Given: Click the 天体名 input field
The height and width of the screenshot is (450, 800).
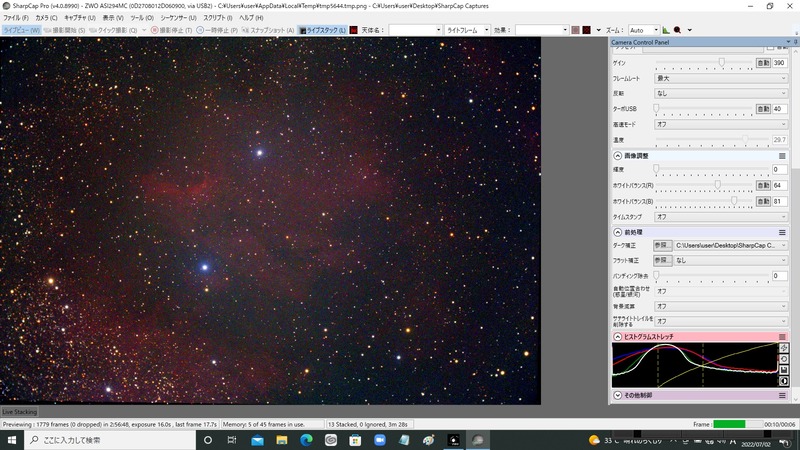Looking at the screenshot, I should point(415,30).
